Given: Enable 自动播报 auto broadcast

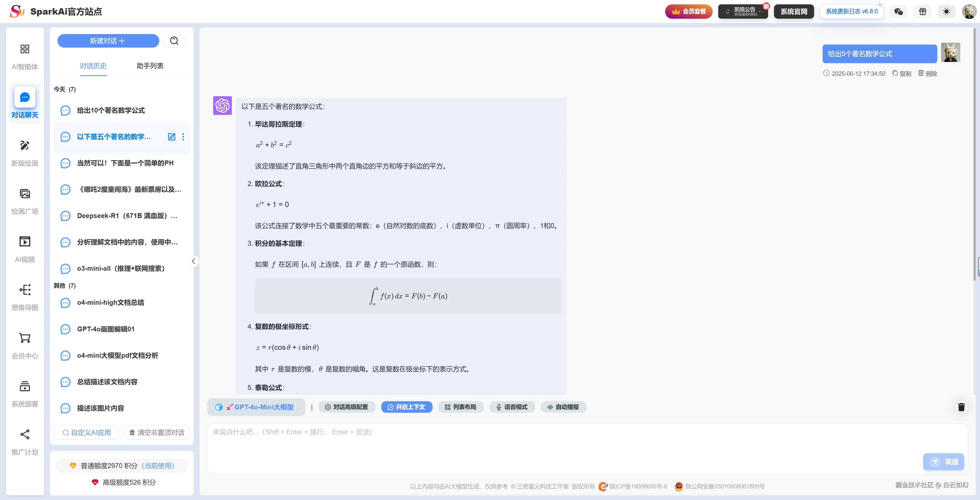Looking at the screenshot, I should 563,407.
